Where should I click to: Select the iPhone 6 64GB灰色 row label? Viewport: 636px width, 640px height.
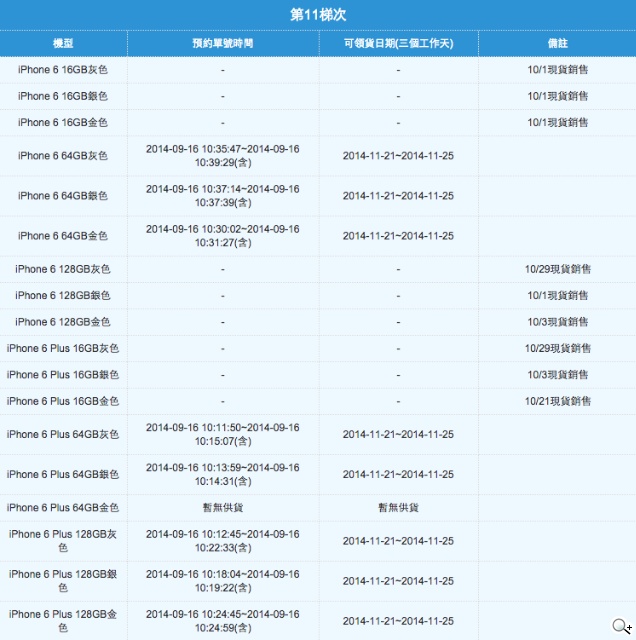point(63,156)
